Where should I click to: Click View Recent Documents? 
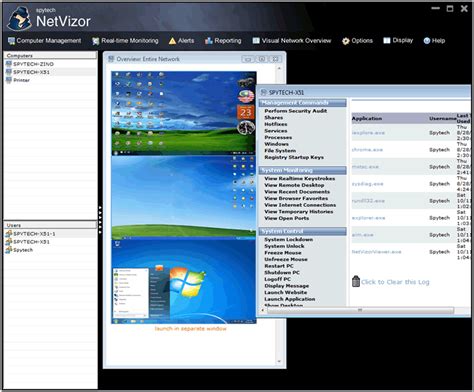(297, 192)
